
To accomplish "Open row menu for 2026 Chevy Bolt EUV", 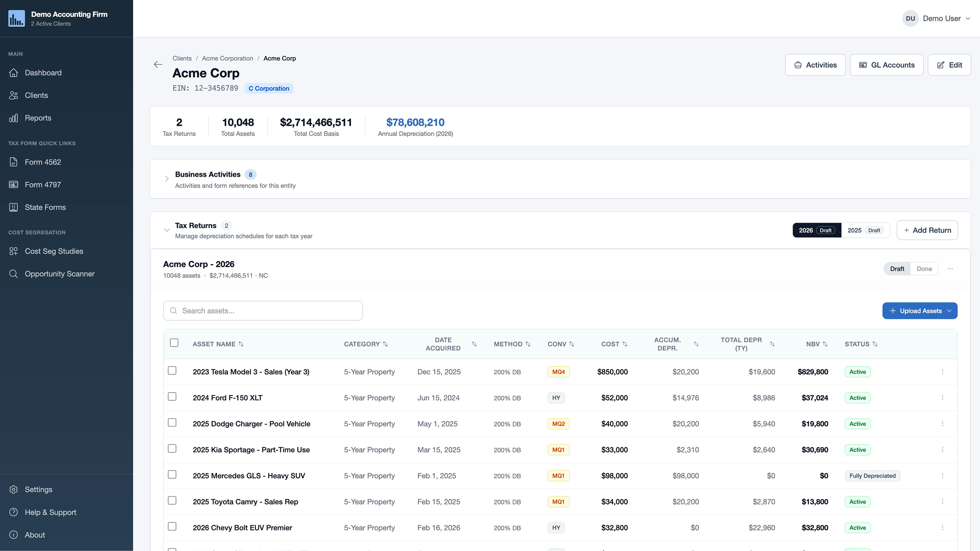I will click(942, 528).
